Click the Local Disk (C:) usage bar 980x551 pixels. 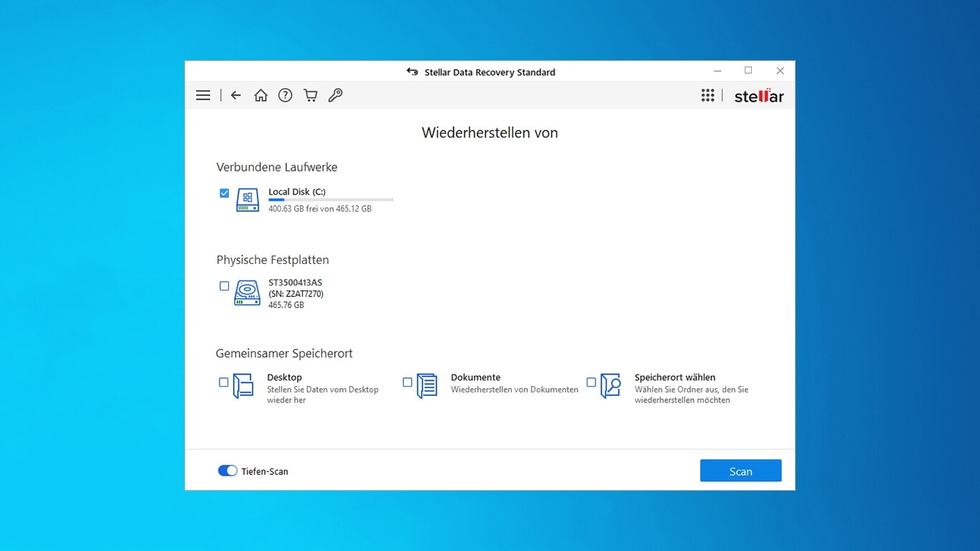pos(331,199)
